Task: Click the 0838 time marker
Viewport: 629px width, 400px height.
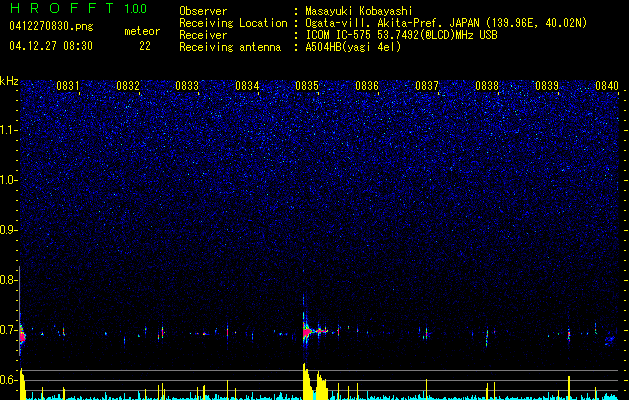Action: click(487, 86)
